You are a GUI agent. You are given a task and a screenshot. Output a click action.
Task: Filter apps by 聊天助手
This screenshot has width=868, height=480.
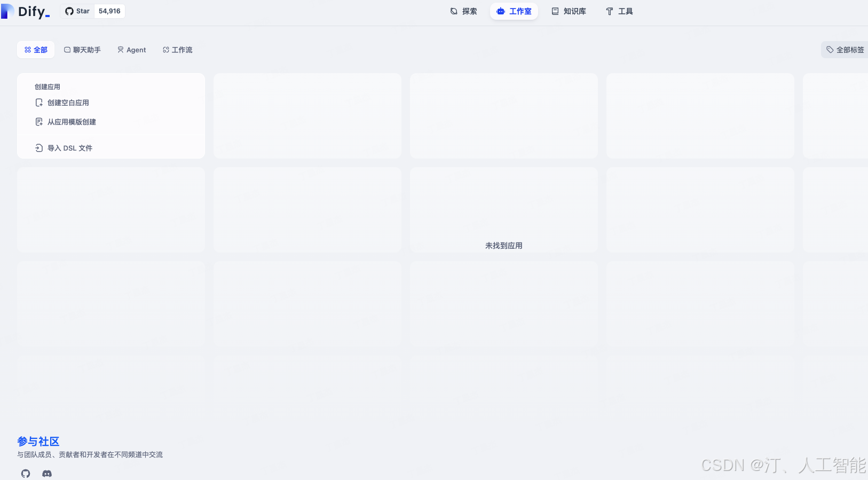82,50
